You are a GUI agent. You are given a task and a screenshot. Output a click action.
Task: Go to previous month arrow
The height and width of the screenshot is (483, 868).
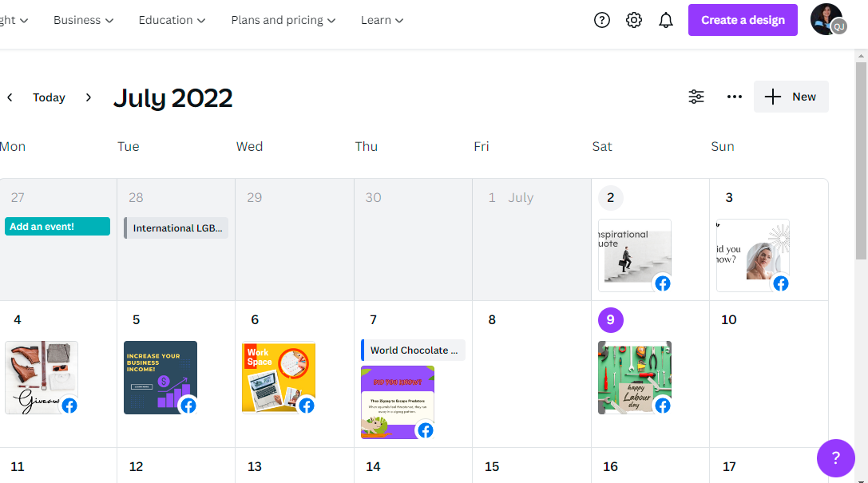pos(10,97)
